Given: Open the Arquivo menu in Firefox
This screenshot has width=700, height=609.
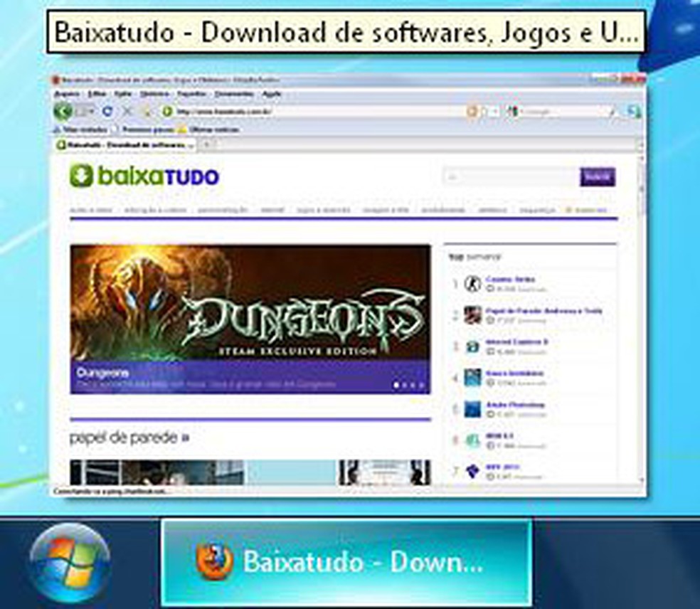Looking at the screenshot, I should click(x=67, y=94).
